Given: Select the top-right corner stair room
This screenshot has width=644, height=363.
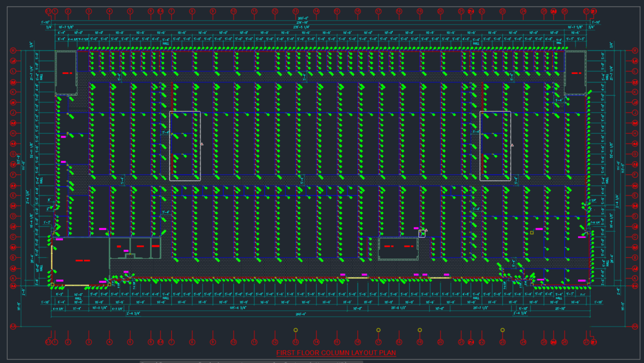Looking at the screenshot, I should pyautogui.click(x=576, y=73).
